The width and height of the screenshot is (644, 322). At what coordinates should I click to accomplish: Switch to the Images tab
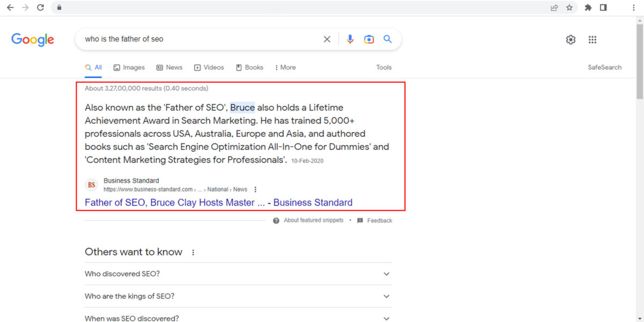click(129, 67)
